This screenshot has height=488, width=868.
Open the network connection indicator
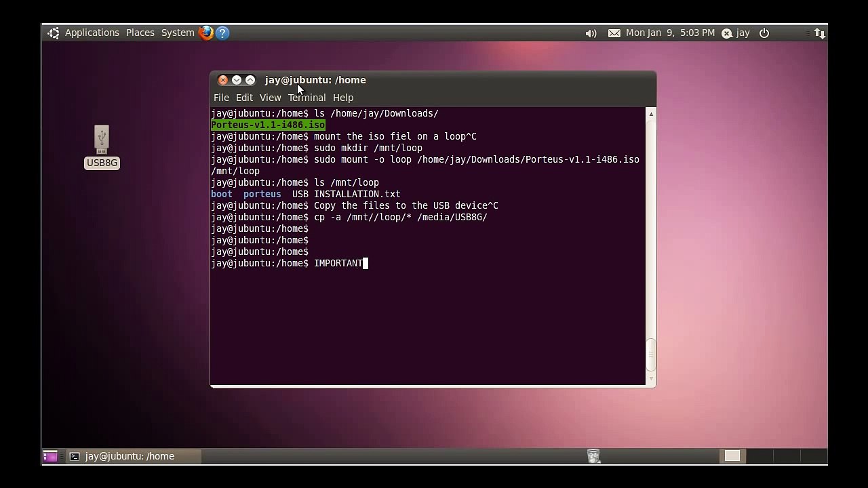coord(819,33)
